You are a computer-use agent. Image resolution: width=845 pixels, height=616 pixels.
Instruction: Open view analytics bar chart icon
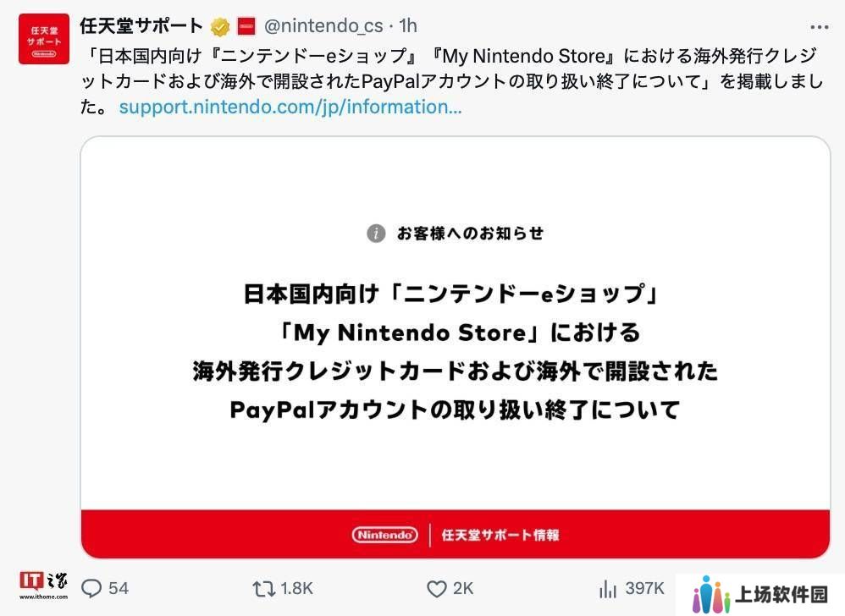(x=608, y=588)
